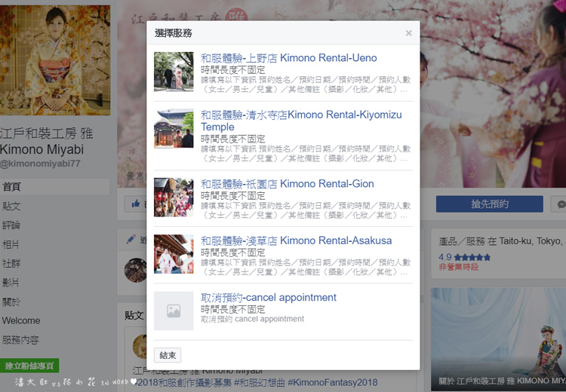566x392 pixels.
Task: Click the page profile picture
Action: (x=55, y=60)
